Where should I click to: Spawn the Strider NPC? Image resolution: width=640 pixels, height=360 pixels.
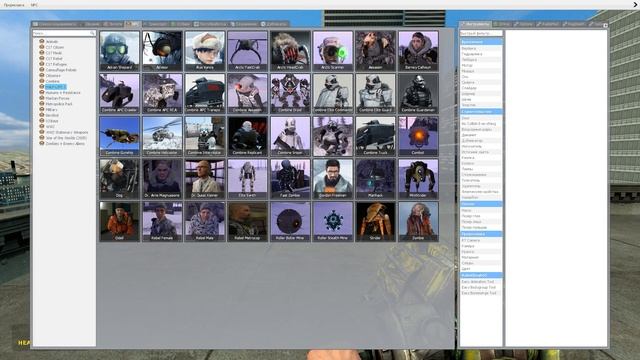click(x=376, y=221)
